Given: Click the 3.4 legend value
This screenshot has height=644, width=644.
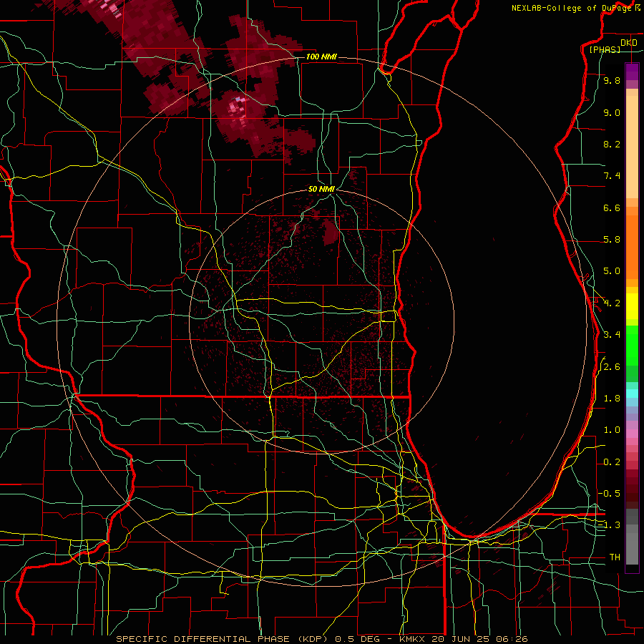Looking at the screenshot, I should click(612, 335).
